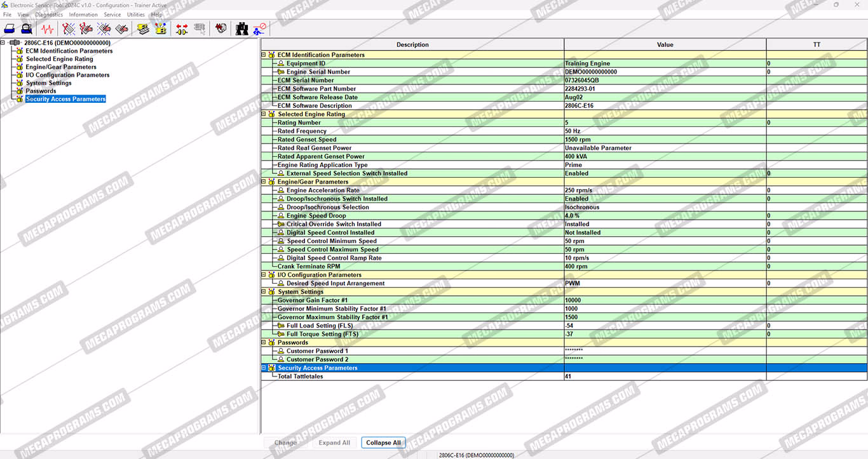Open the second diagnostic codes icon with red hand
The width and height of the screenshot is (868, 459).
[x=86, y=29]
